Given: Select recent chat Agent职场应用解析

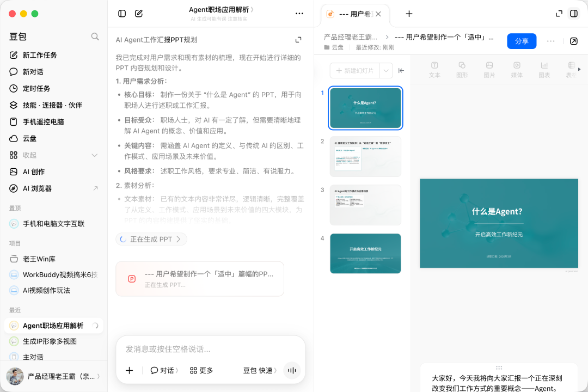Looking at the screenshot, I should (53, 326).
